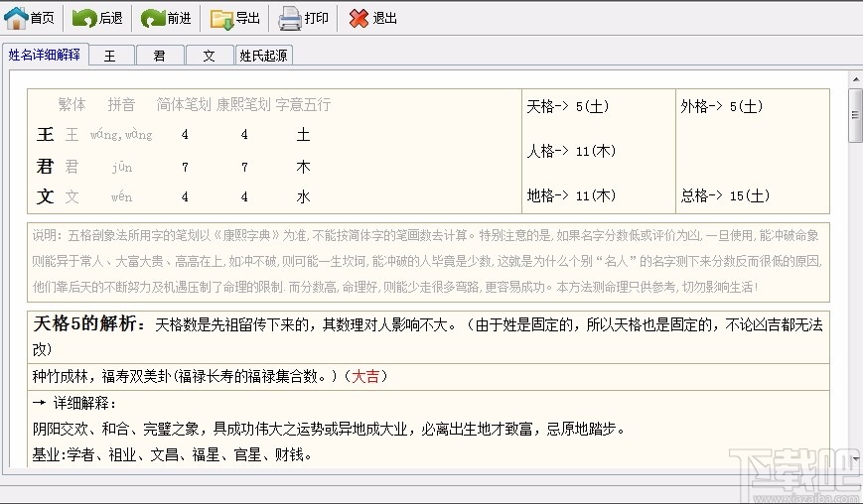Image resolution: width=863 pixels, height=504 pixels.
Task: Click the vertical scrollbar thumb
Action: [x=856, y=114]
